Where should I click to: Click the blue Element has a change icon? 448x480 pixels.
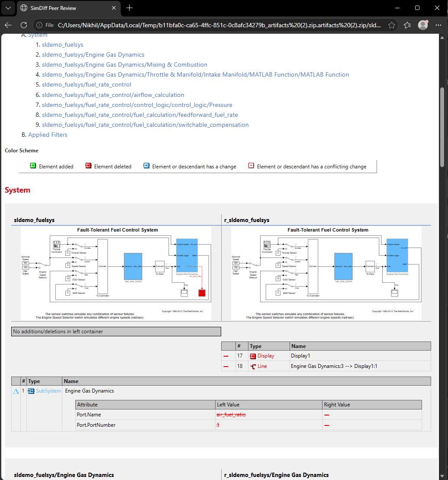[x=146, y=166]
